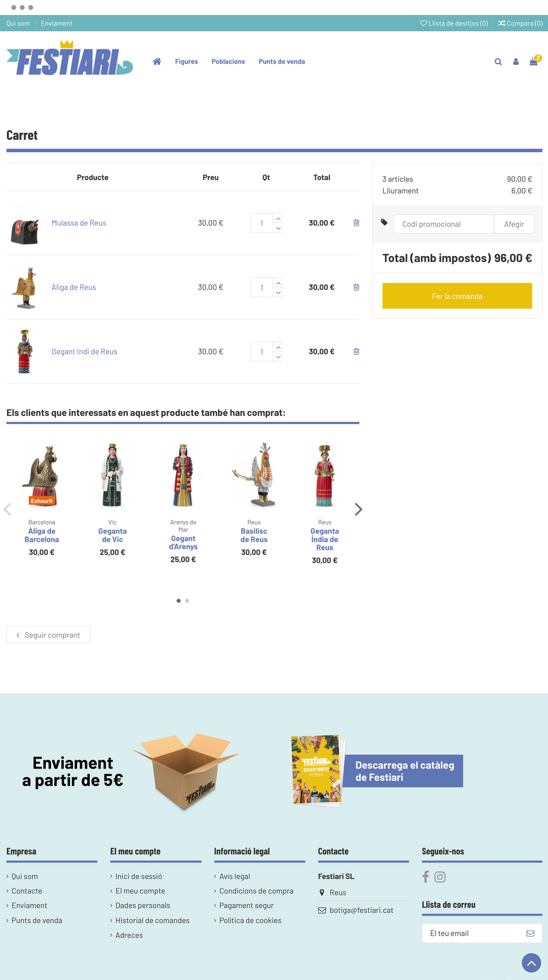This screenshot has height=980, width=548.
Task: Focus the Codi promocional field
Action: 444,224
